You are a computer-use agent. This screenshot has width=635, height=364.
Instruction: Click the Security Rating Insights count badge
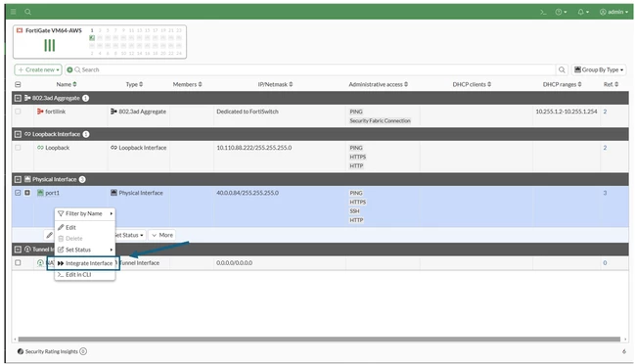pos(83,351)
